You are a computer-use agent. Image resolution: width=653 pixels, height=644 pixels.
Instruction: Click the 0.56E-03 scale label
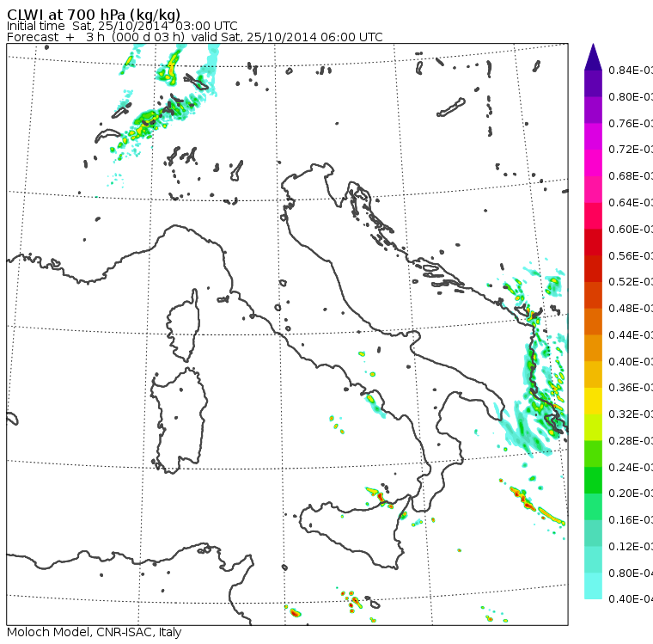631,255
